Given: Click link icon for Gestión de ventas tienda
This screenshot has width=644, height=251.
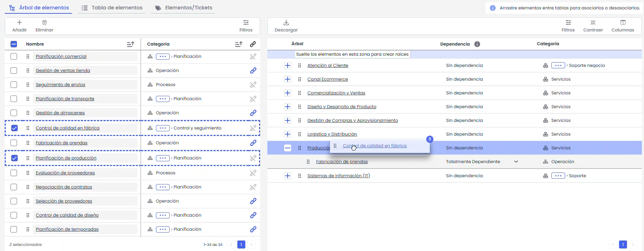Looking at the screenshot, I should [253, 71].
